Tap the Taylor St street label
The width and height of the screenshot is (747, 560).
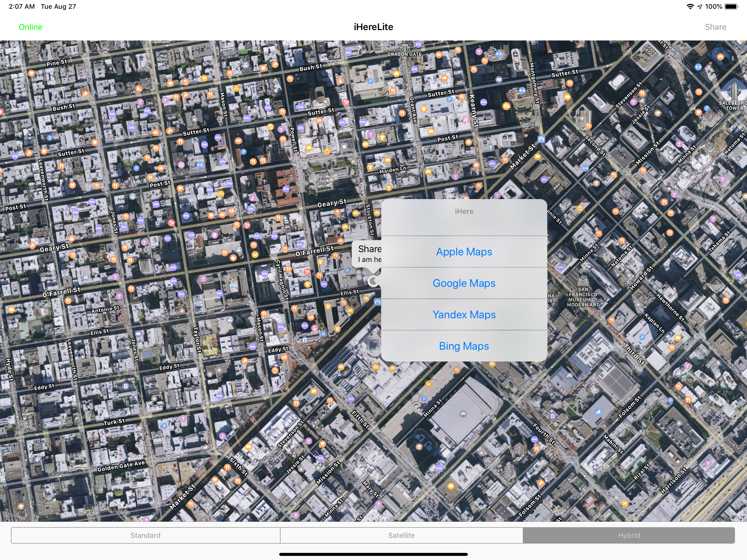(x=197, y=339)
